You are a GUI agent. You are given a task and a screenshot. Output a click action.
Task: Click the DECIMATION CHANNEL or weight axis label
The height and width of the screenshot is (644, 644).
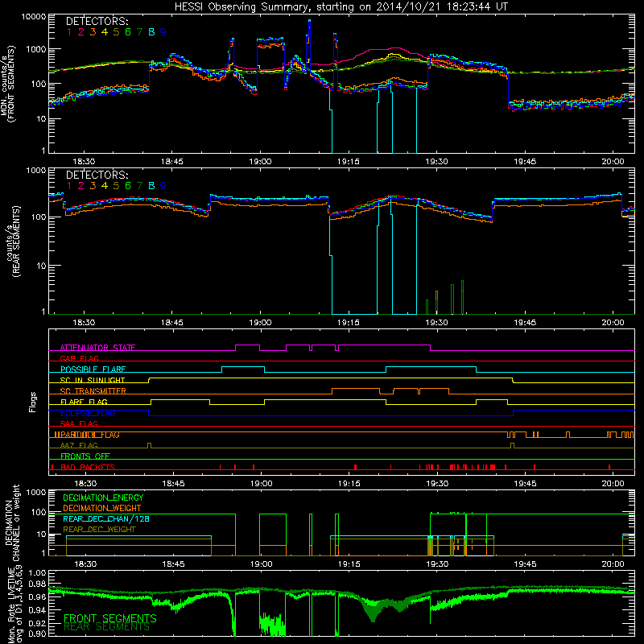coord(11,522)
